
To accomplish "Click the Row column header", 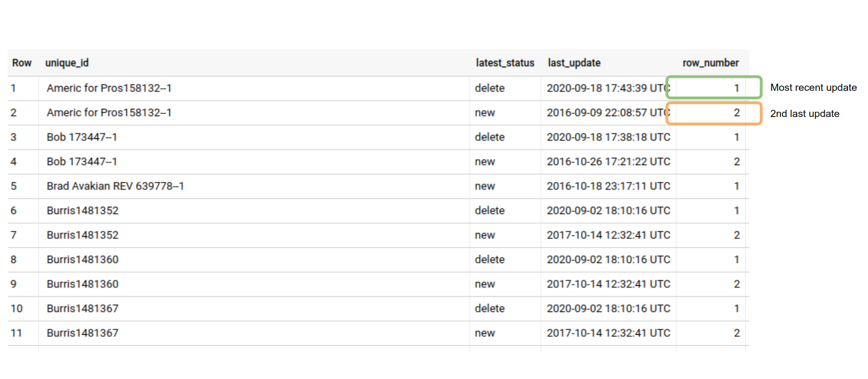I will pos(22,63).
